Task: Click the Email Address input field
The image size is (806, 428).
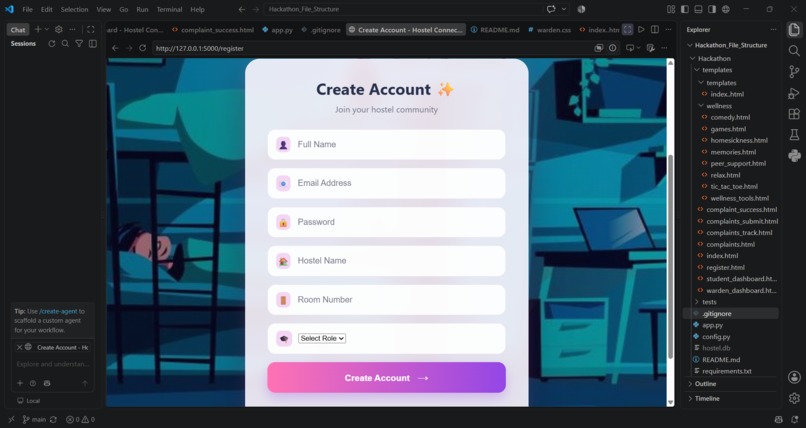Action: (387, 183)
